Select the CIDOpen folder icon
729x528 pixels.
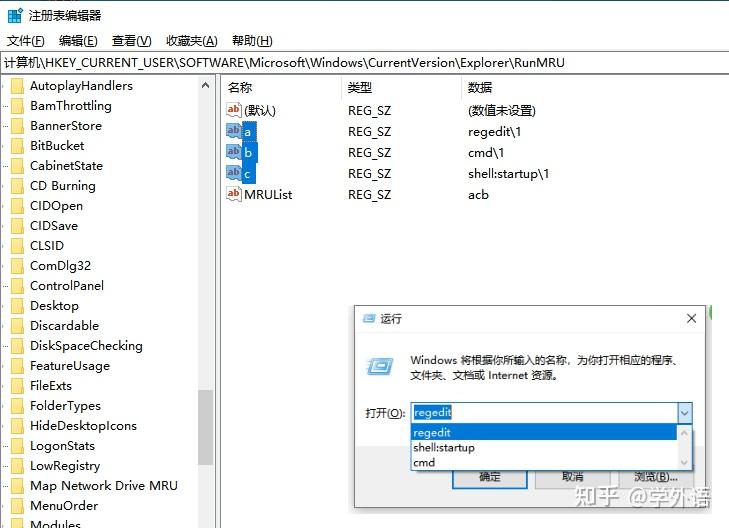click(17, 206)
